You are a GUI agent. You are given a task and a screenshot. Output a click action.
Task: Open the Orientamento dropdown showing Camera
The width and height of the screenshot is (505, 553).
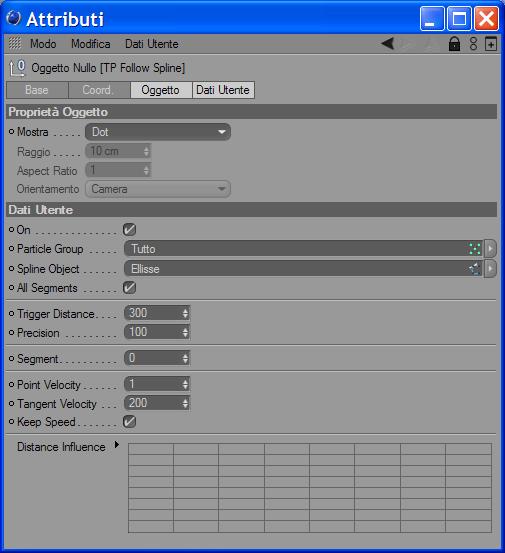(x=158, y=189)
